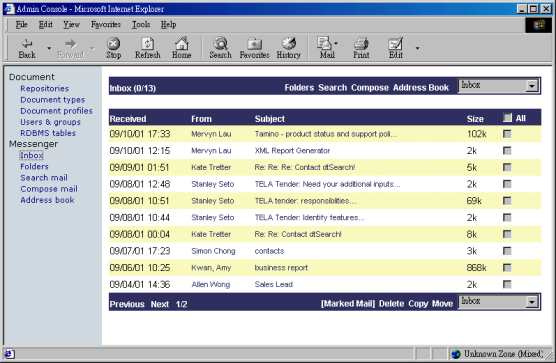Open the Favorites menu

[106, 24]
